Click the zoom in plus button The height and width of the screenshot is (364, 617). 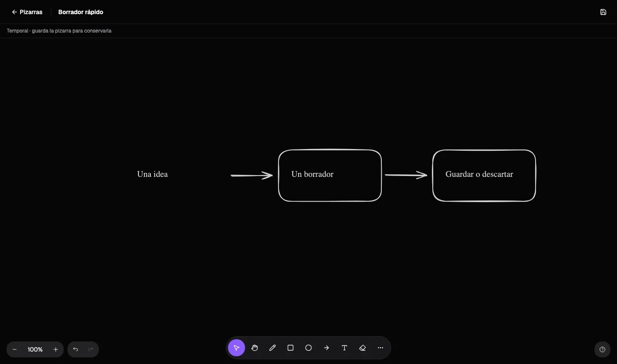point(56,349)
